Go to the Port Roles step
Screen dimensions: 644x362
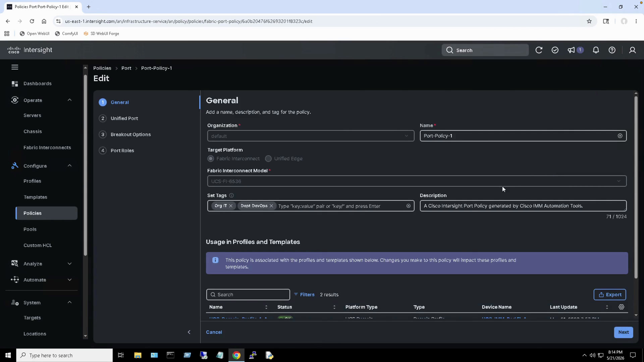tap(122, 150)
